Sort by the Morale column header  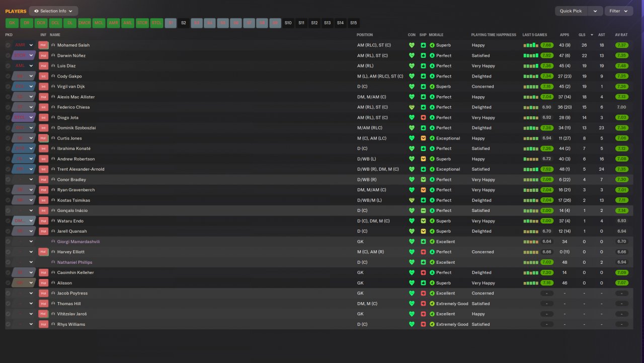point(436,35)
